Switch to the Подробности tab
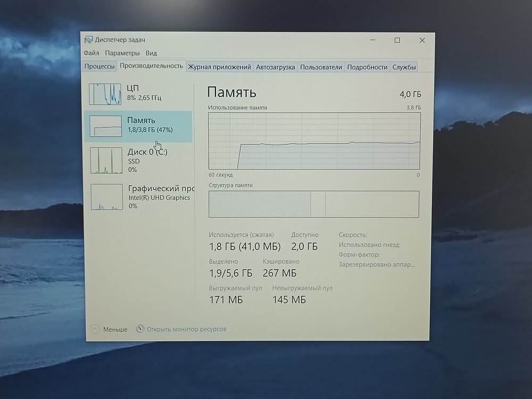Viewport: 532px width, 399px height. (x=367, y=67)
